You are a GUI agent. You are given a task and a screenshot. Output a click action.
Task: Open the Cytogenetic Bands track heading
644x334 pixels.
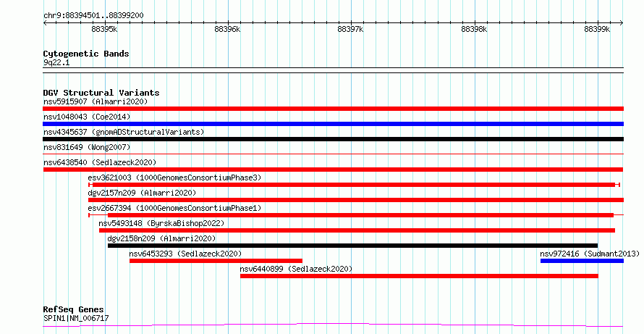point(86,54)
